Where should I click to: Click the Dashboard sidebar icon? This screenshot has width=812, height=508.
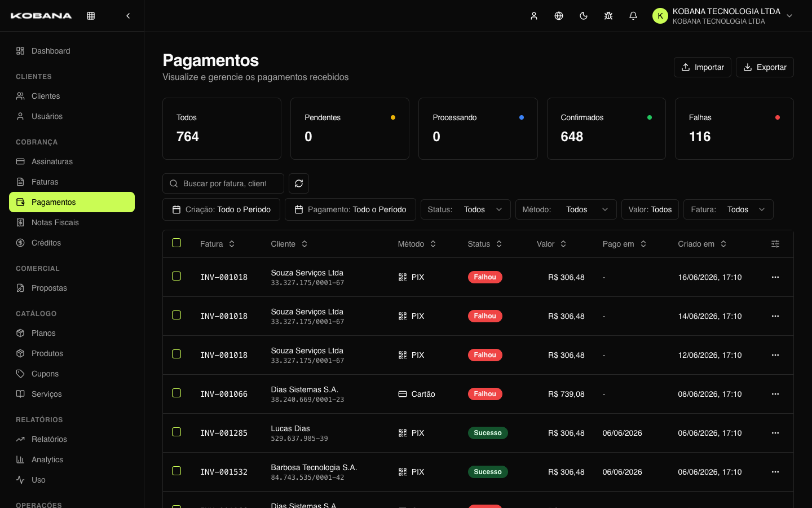point(20,51)
